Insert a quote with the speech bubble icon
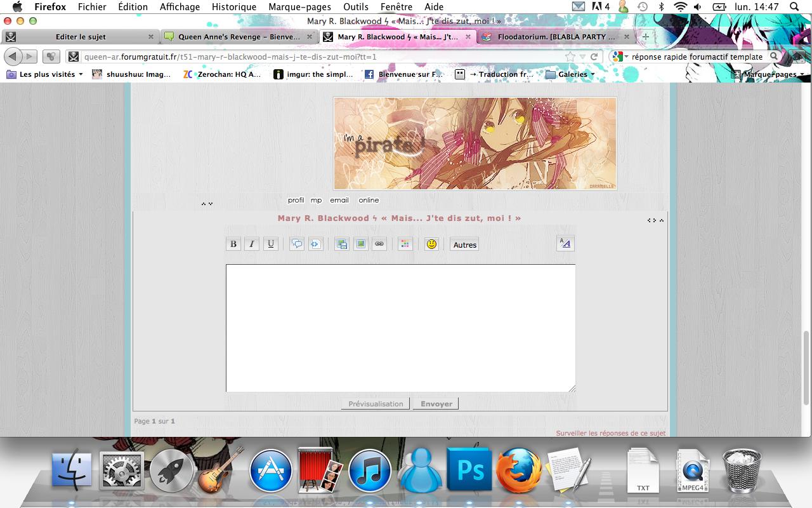The width and height of the screenshot is (812, 508). [x=297, y=244]
